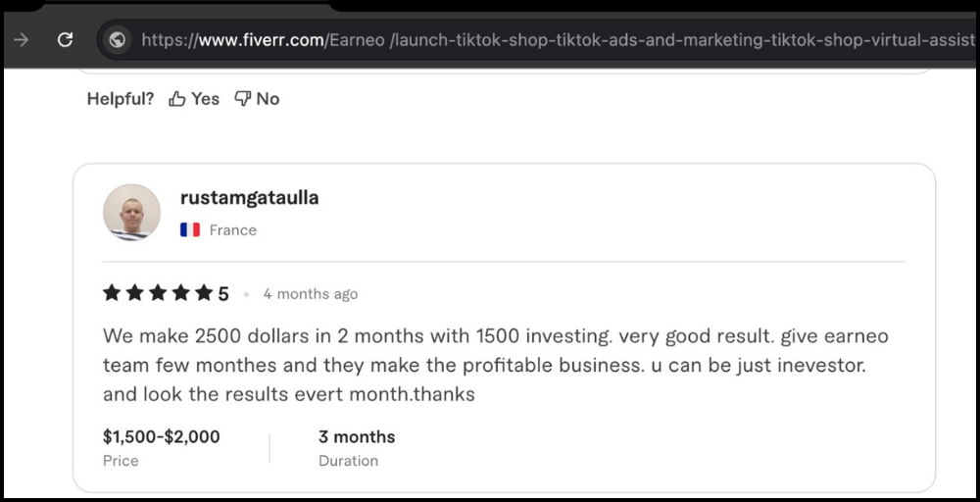
Task: Click the fifth rating star
Action: (x=203, y=293)
